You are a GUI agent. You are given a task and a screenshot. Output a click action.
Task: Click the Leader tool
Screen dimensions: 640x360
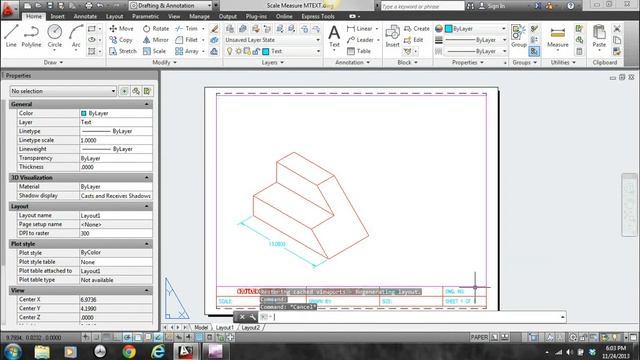coord(360,40)
